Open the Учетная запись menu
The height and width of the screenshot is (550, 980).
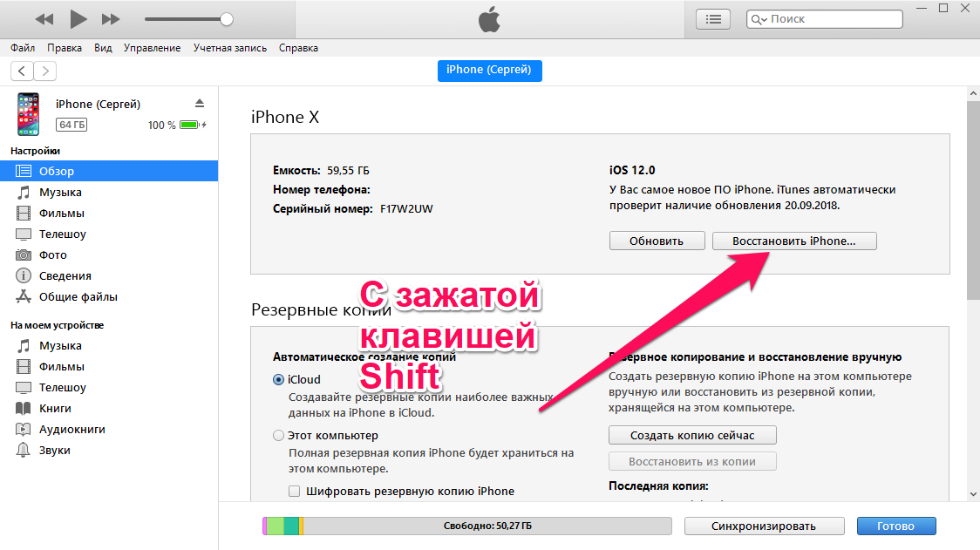230,48
